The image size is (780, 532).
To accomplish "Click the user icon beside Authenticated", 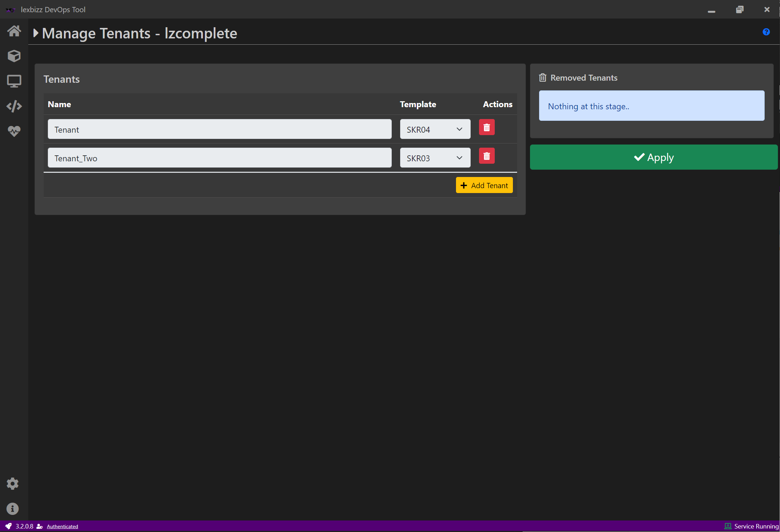I will click(39, 526).
